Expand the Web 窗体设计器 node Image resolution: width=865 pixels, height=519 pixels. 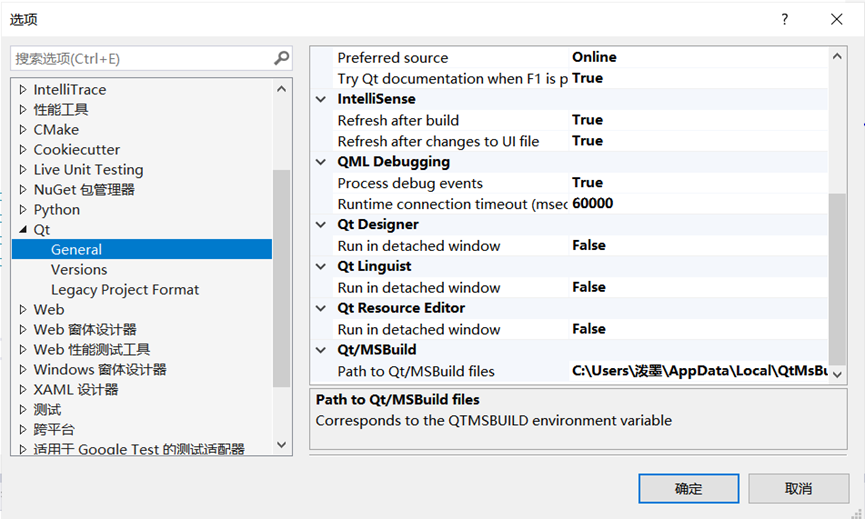pyautogui.click(x=23, y=329)
